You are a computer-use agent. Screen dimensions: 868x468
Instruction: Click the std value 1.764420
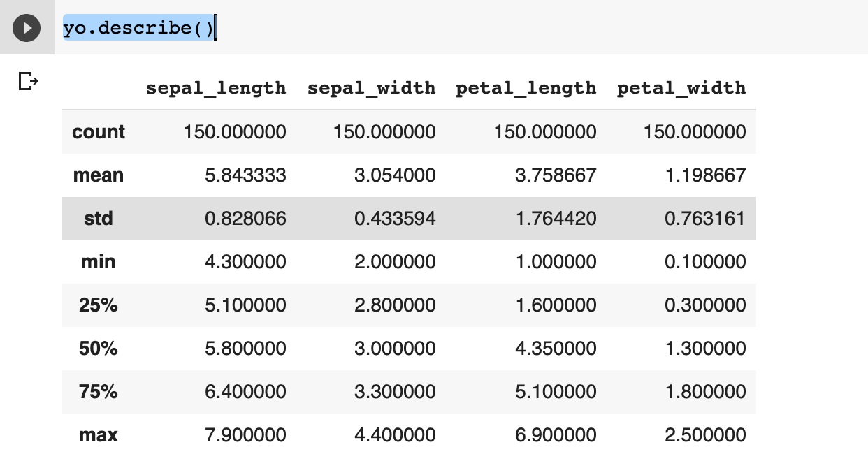(x=556, y=219)
